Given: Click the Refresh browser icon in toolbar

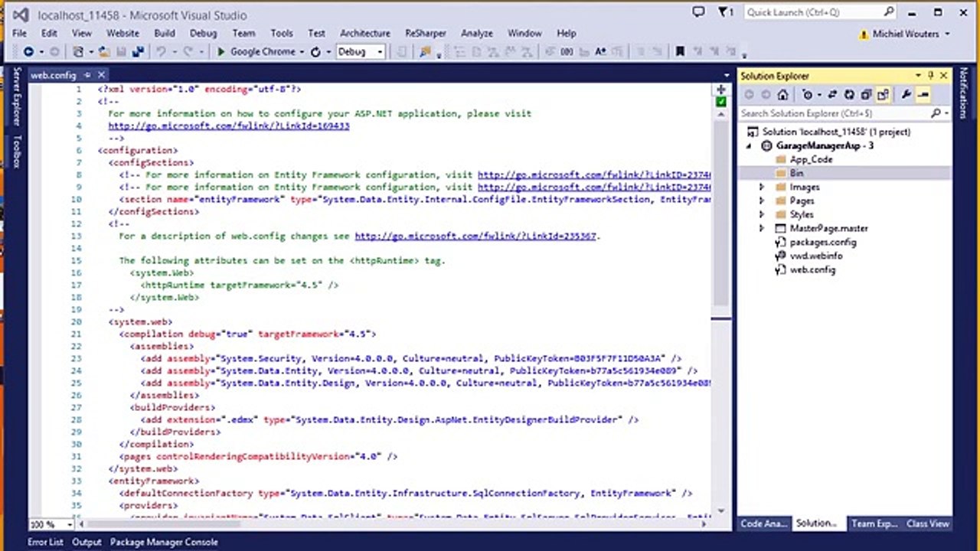Looking at the screenshot, I should pyautogui.click(x=315, y=52).
